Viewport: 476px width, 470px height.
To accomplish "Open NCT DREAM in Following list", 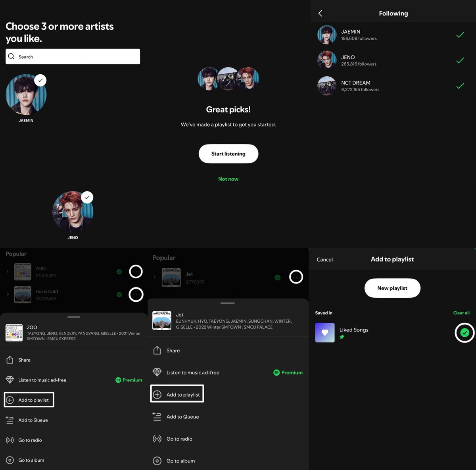I will tap(393, 86).
